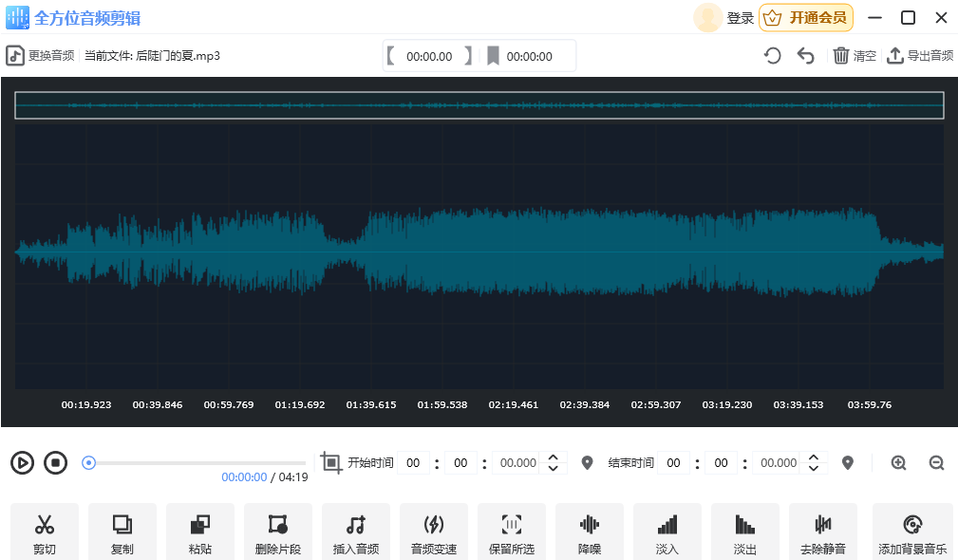Image resolution: width=958 pixels, height=560 pixels.
Task: Increase start time milliseconds with up arrow
Action: click(554, 457)
